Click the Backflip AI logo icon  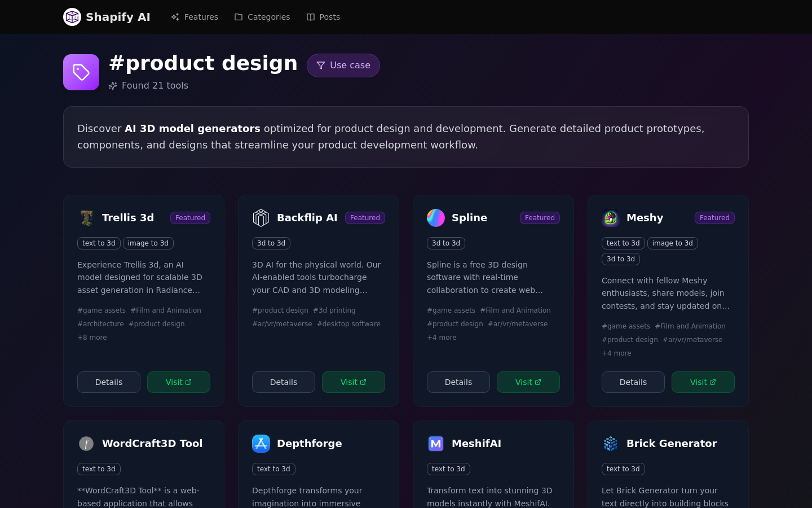(x=261, y=218)
